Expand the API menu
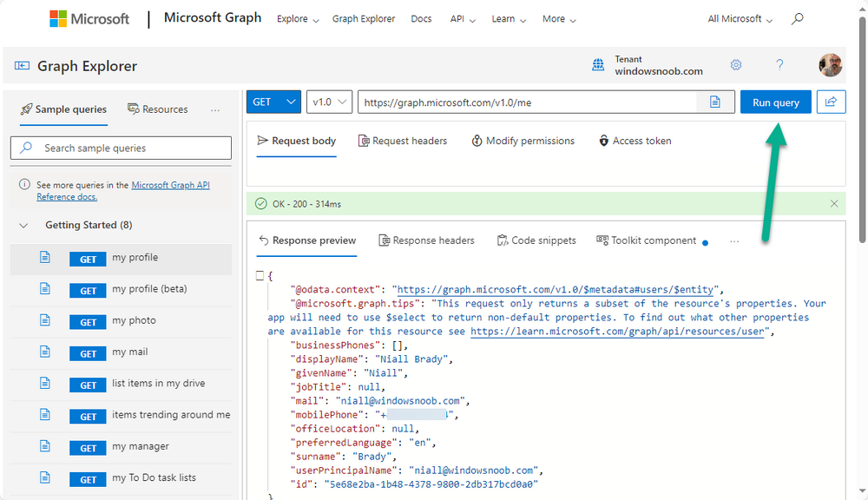Screen dimensions: 868x500 coord(463,19)
